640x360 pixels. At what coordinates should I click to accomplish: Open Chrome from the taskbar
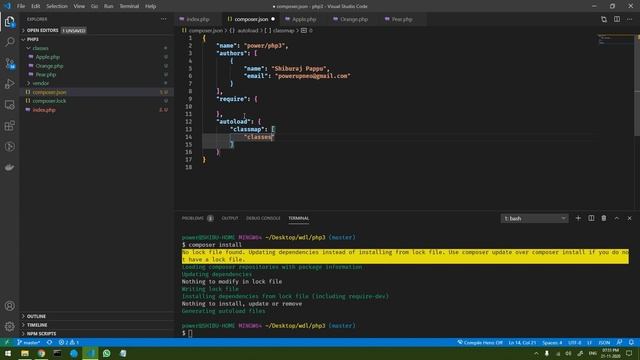click(41, 353)
